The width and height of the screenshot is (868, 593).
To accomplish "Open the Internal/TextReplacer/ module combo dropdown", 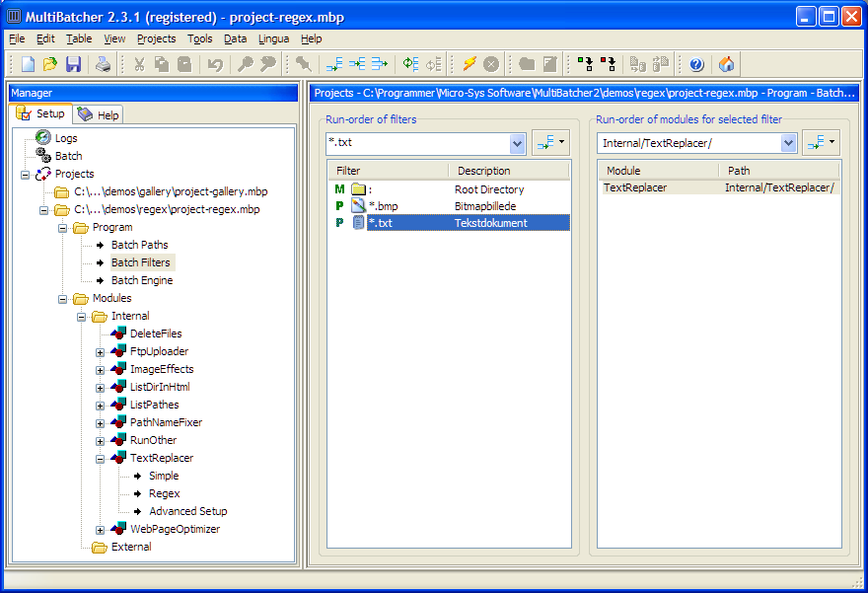I will click(x=788, y=143).
